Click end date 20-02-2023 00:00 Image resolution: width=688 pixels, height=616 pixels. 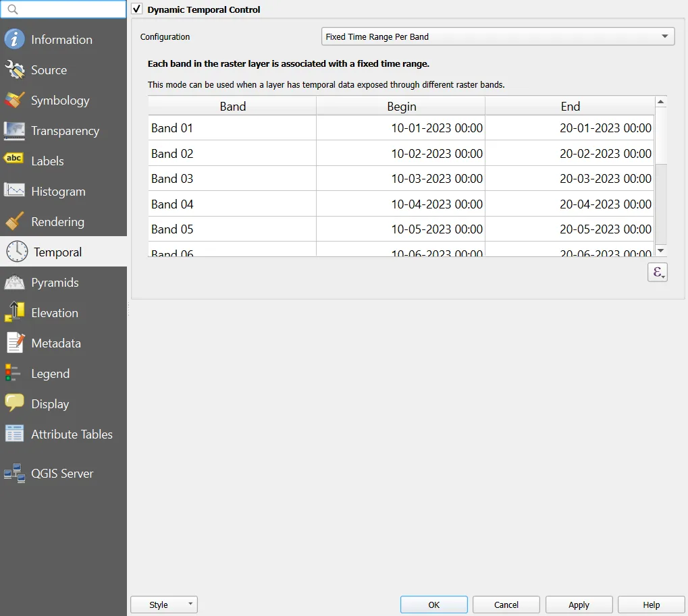click(x=570, y=153)
